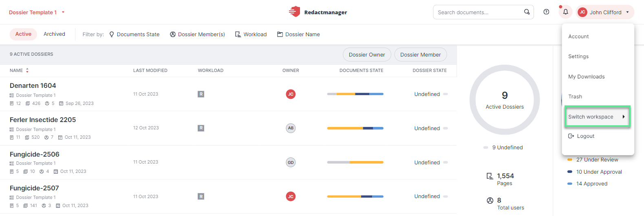Screen dimensions: 644x216
Task: Click the documents icon beside 12 in Denarten row
Action: pyautogui.click(x=12, y=103)
